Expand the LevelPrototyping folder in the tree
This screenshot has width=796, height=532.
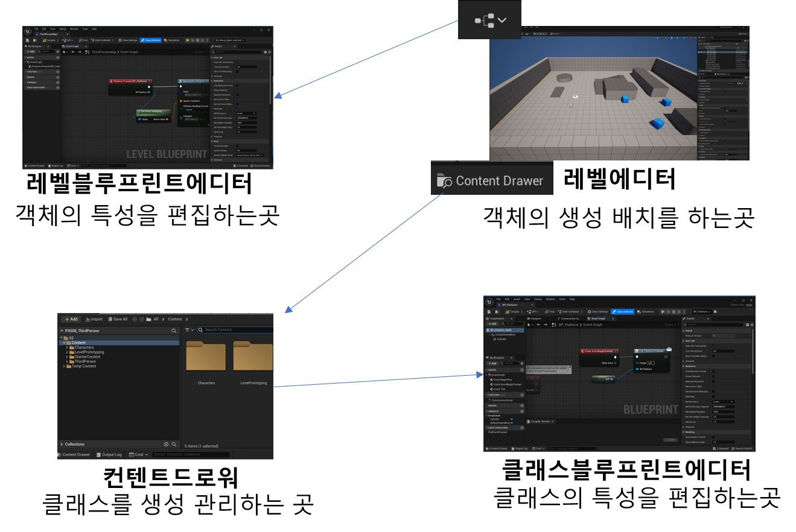point(68,352)
